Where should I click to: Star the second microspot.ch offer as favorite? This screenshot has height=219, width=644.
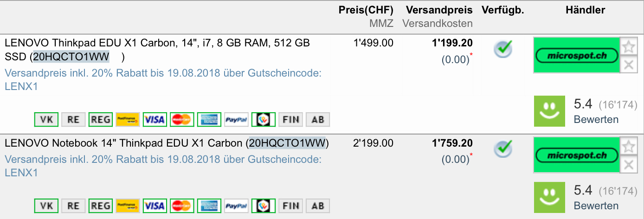click(629, 147)
